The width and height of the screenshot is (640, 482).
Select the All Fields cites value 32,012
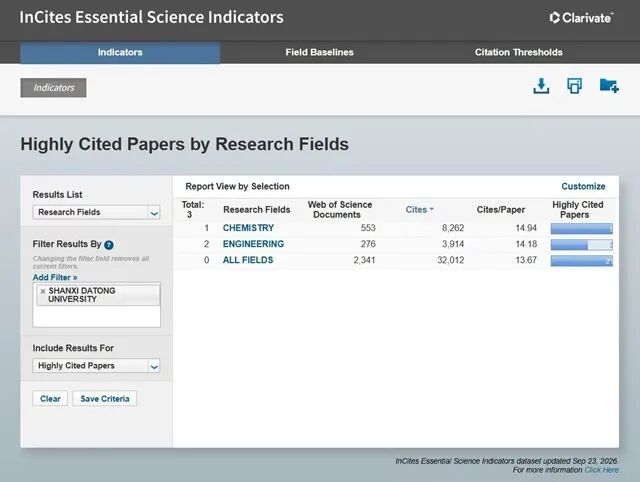[x=451, y=260]
